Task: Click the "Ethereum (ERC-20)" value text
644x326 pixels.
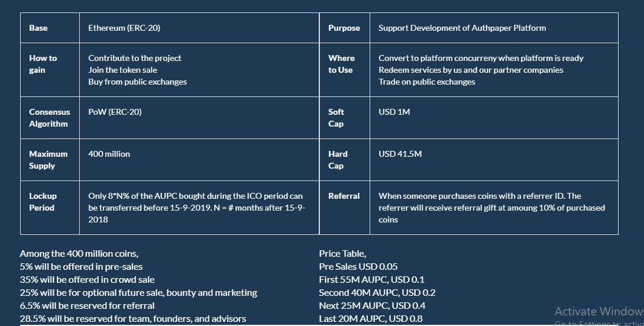Action: coord(124,28)
